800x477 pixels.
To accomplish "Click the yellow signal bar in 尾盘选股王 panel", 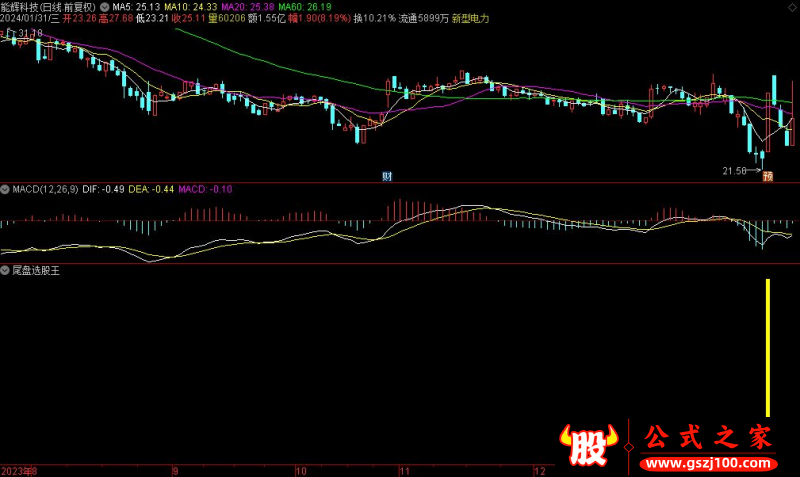I will click(x=768, y=347).
